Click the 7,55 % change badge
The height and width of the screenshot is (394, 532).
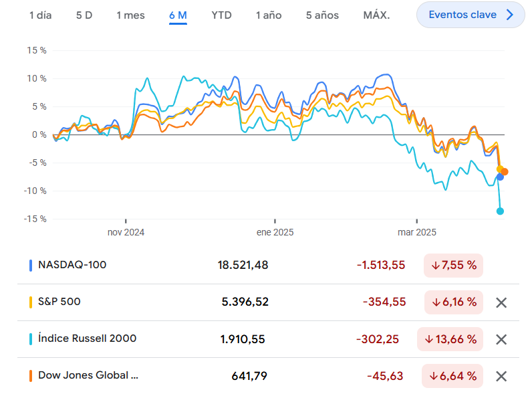point(453,266)
